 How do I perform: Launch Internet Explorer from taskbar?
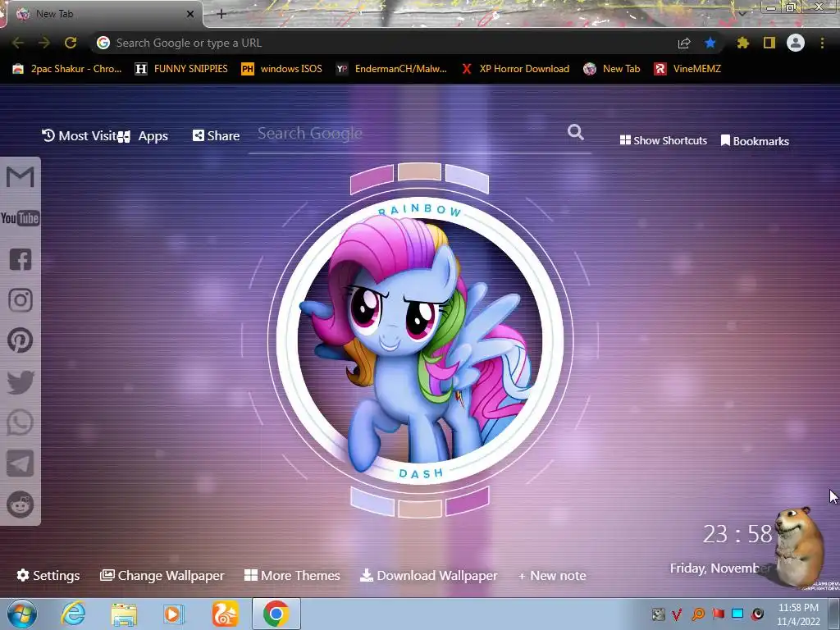pos(73,614)
